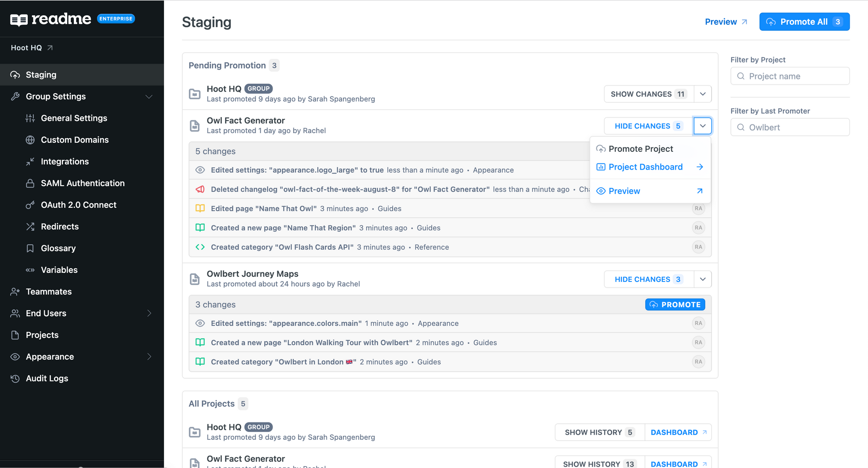The height and width of the screenshot is (468, 868).
Task: Click the book icon on Name That Region row
Action: tap(200, 228)
